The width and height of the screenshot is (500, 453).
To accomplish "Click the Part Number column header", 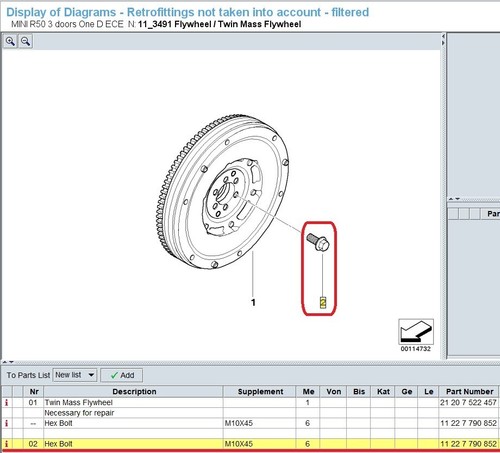I will pyautogui.click(x=469, y=391).
